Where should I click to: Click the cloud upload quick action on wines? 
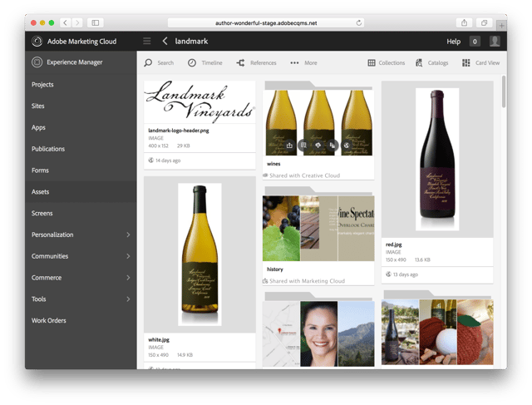coord(318,146)
